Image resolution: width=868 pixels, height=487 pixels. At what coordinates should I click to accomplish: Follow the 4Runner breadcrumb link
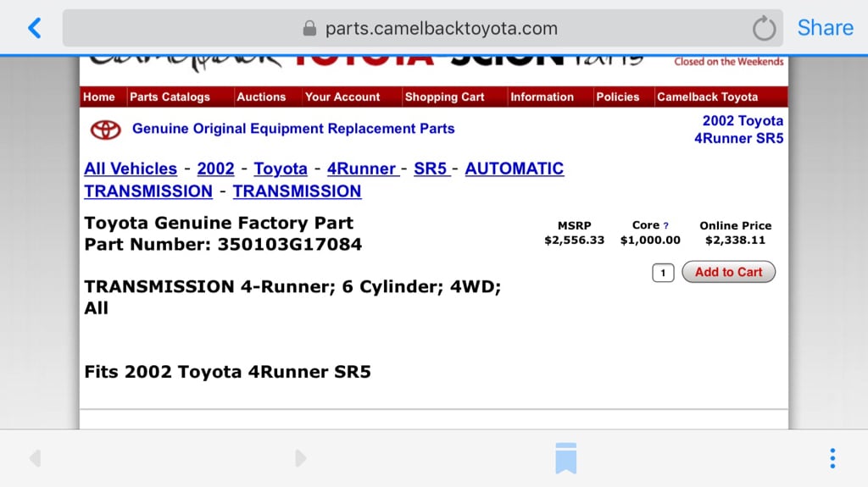coord(361,169)
